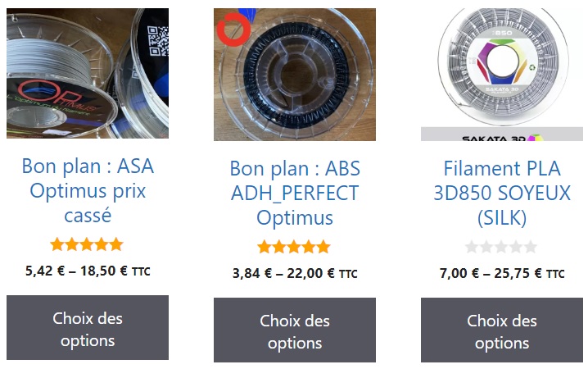Open "Bon plan : ASA Optimus prix cassé" link
Screen dimensions: 588x369
coord(88,191)
